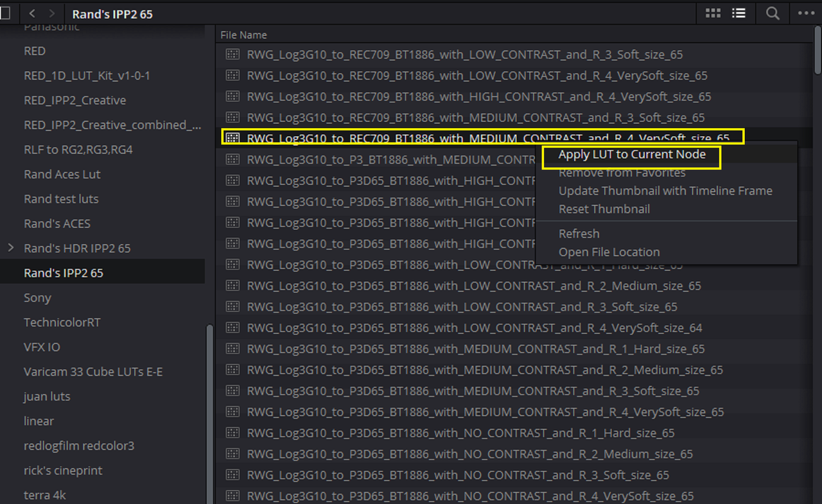Image resolution: width=822 pixels, height=504 pixels.
Task: Click LUT icon for P3D65 MEDIUM_CONTRAST R_2_Medium
Action: [x=232, y=370]
